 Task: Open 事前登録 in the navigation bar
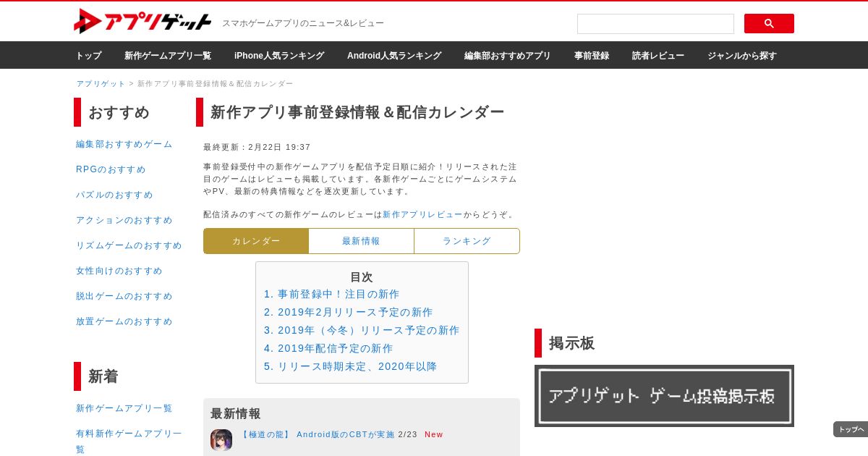click(x=592, y=56)
